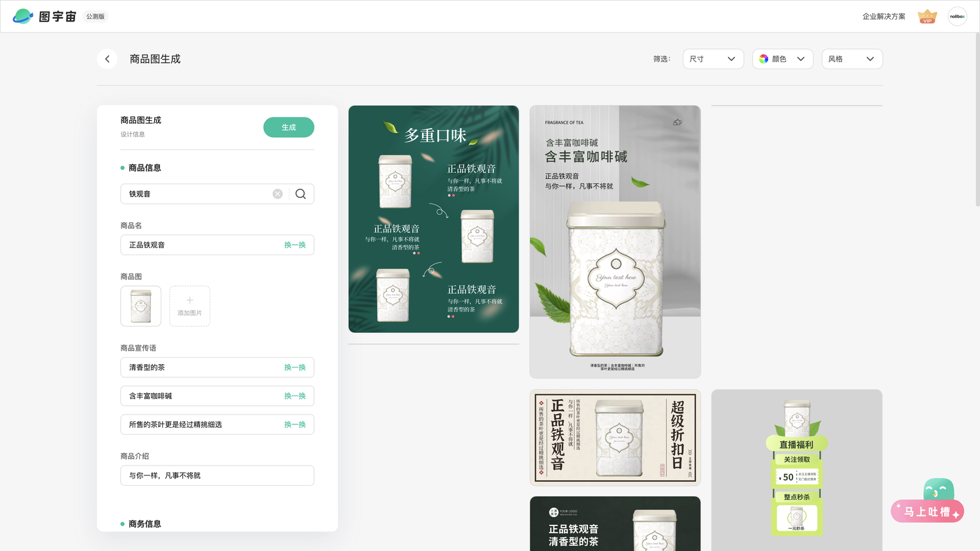This screenshot has height=551, width=980.
Task: Click the plus 添加图片 box
Action: tap(189, 306)
